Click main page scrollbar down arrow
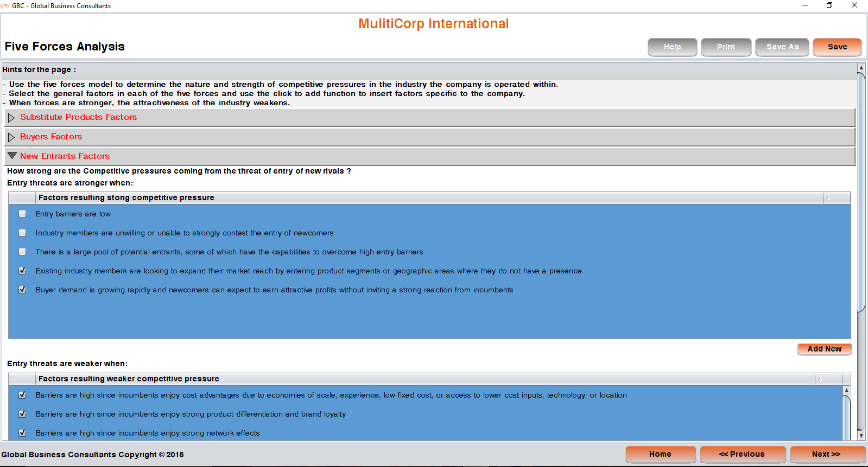 tap(861, 435)
